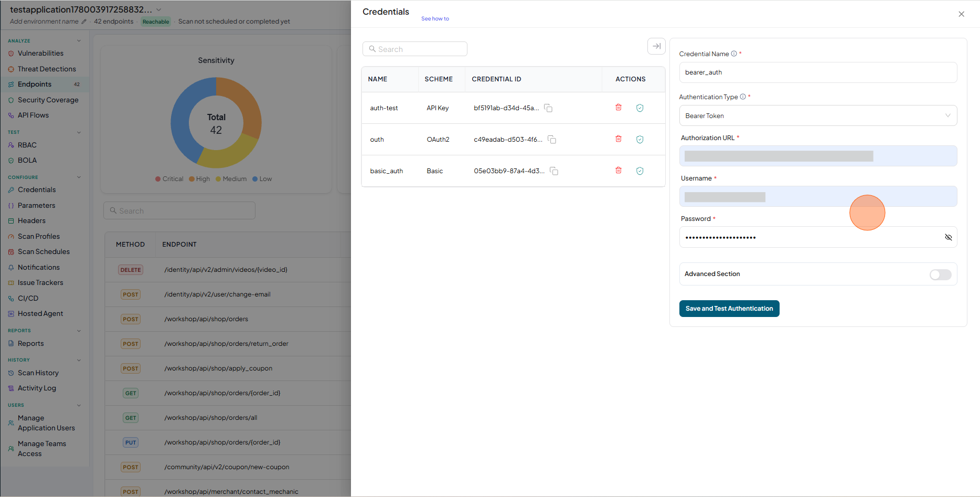Click the Credential Name input field
The height and width of the screenshot is (497, 980).
click(818, 72)
